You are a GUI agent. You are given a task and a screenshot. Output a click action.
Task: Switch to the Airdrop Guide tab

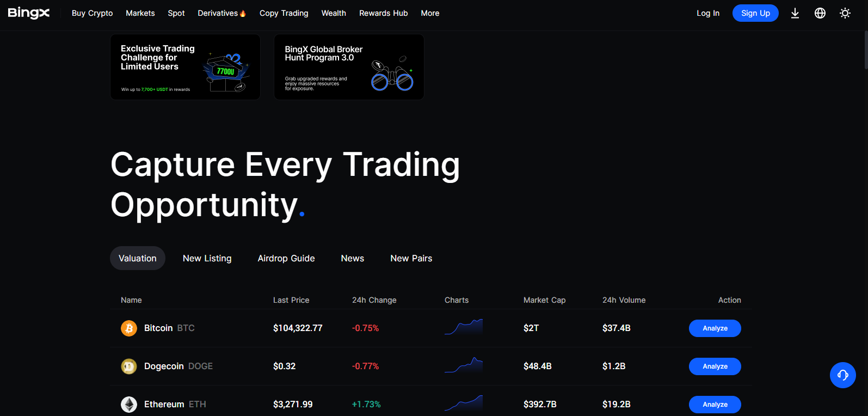[x=286, y=258]
